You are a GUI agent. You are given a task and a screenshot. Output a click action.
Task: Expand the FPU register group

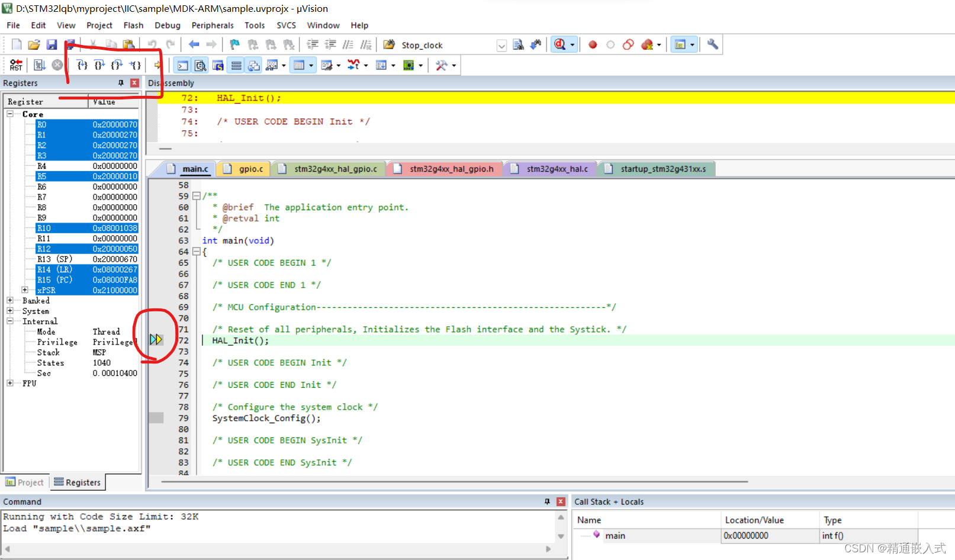coord(10,383)
